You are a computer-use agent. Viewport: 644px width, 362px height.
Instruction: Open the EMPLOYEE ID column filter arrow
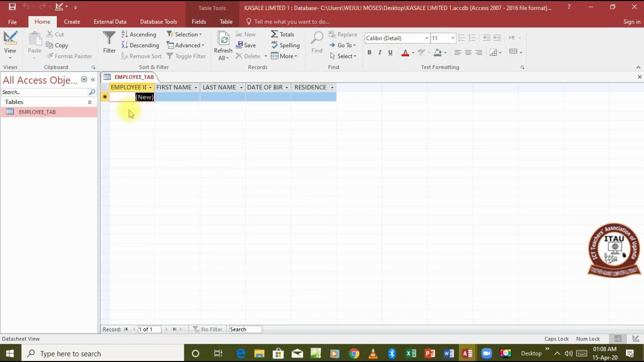coord(150,87)
